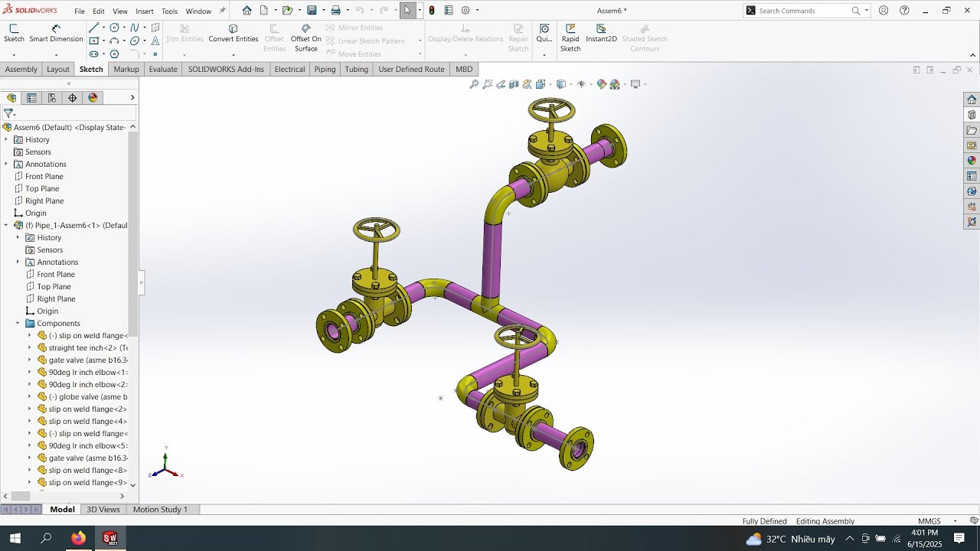Screen dimensions: 980x551
Task: Open SOLIDWORKS Resources in the task pane
Action: pos(972,99)
